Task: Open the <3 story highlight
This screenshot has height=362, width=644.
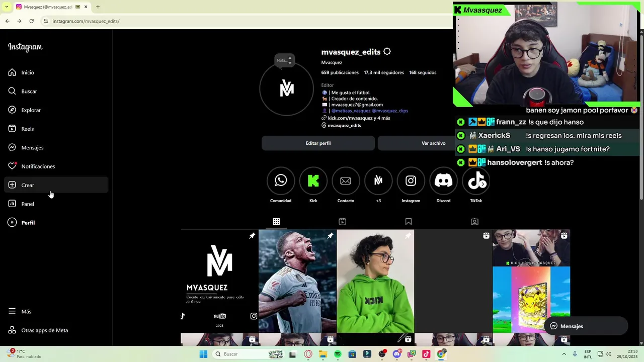Action: click(378, 181)
